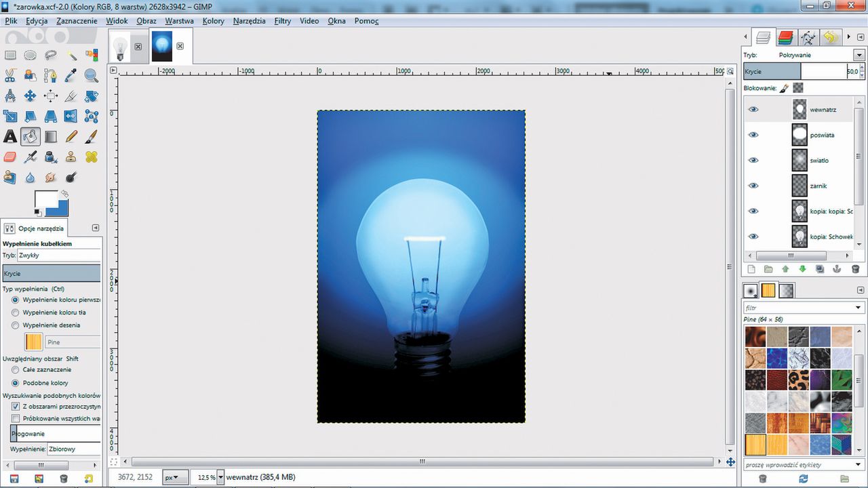
Task: Select the Paths pen tool
Action: coord(51,76)
